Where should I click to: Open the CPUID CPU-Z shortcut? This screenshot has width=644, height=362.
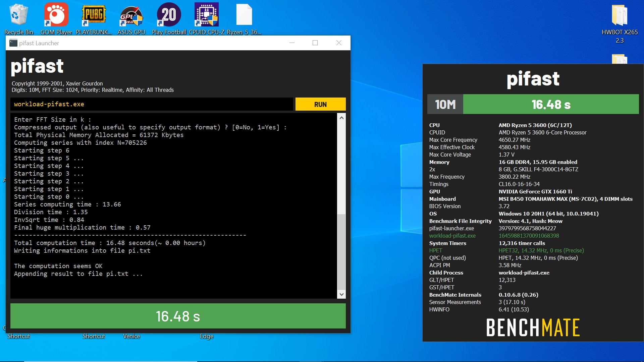tap(207, 19)
